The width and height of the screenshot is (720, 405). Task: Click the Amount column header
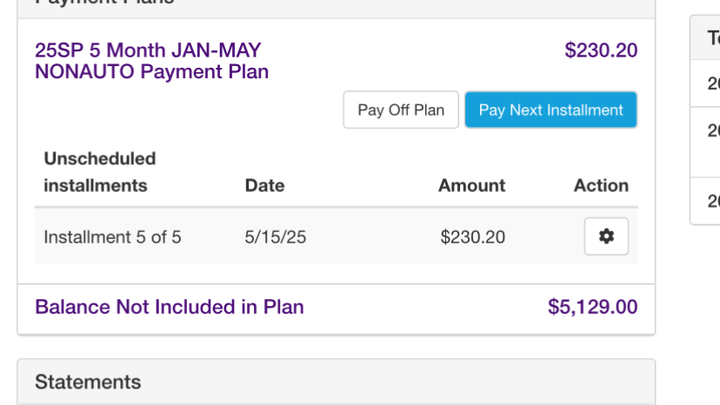pos(472,186)
